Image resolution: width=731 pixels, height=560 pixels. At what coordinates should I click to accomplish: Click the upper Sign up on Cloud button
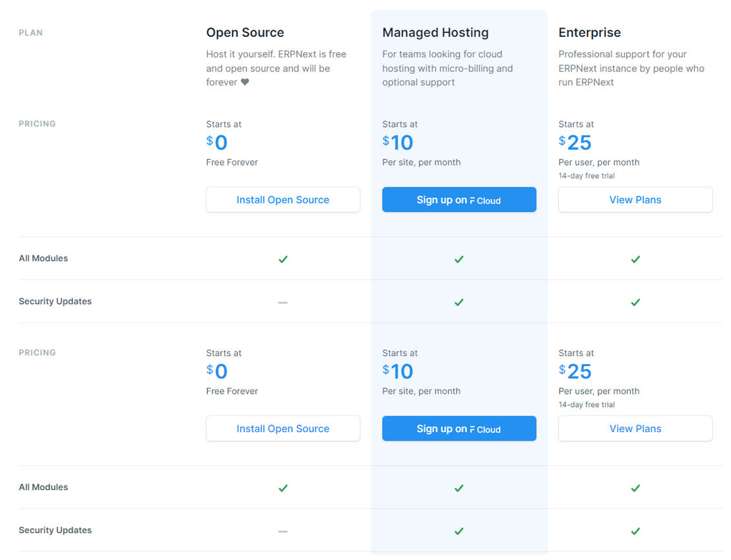click(x=459, y=200)
